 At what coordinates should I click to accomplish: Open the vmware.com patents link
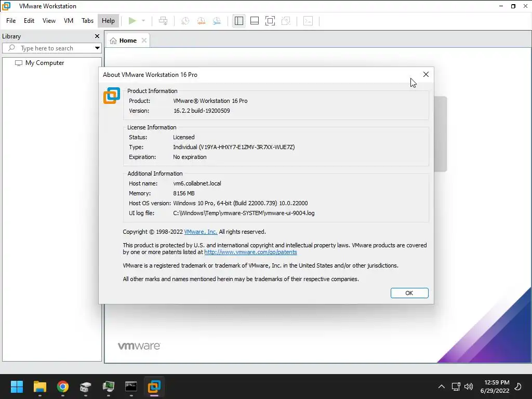point(250,252)
